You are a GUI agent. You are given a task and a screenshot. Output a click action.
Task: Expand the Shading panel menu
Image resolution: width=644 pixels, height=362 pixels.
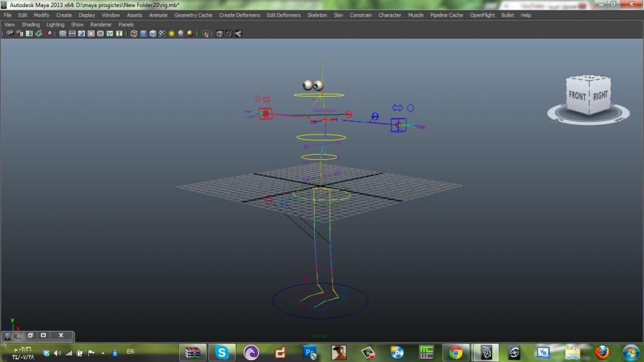(31, 24)
